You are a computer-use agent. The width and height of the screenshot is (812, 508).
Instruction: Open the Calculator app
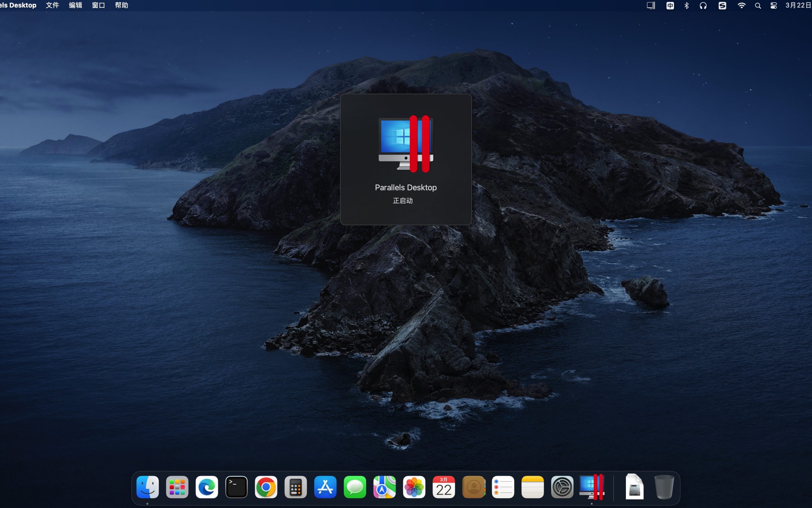coord(296,487)
